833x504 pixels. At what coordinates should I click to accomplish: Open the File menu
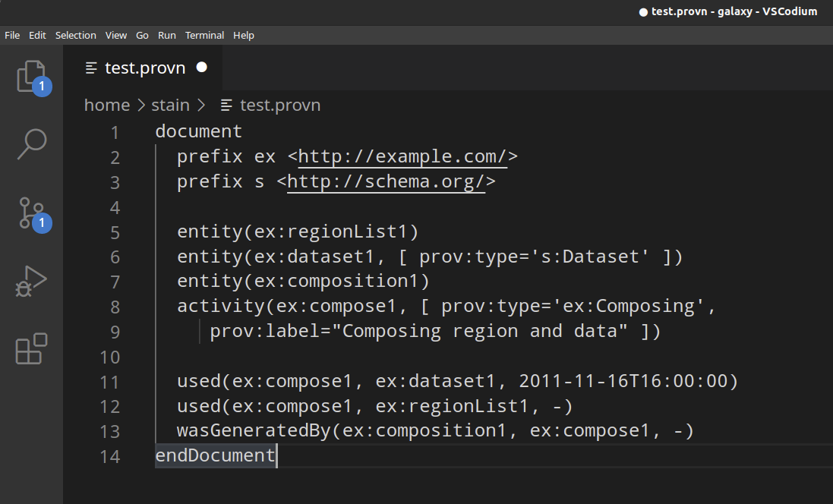(x=12, y=35)
